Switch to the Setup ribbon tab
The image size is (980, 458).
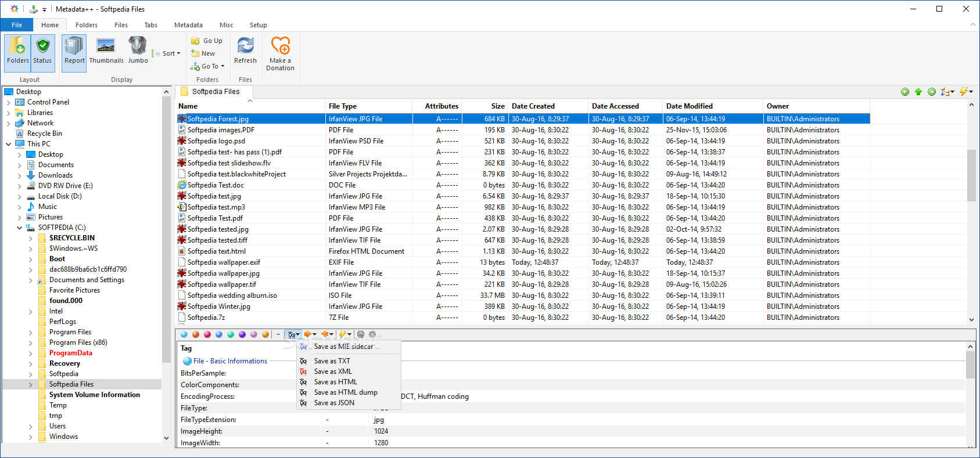[x=259, y=25]
